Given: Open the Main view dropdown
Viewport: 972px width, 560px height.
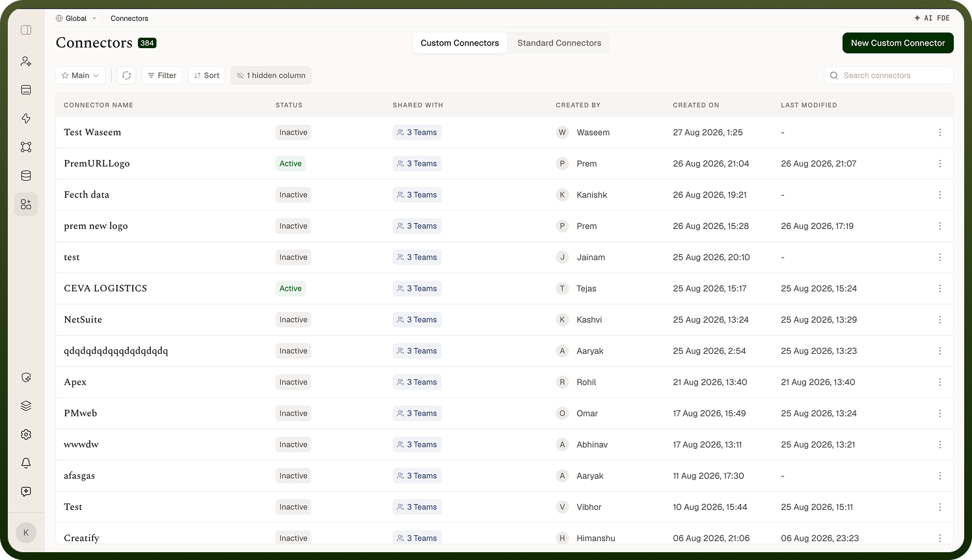Looking at the screenshot, I should point(81,75).
